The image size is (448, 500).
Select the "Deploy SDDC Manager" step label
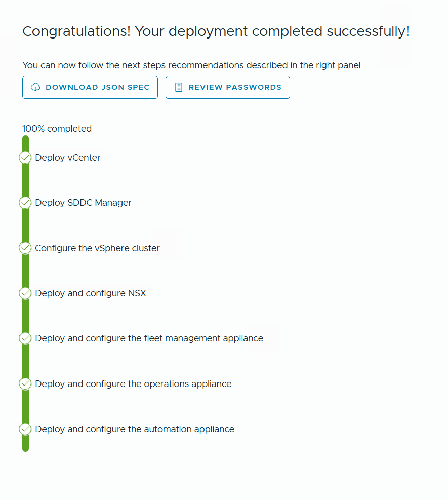click(83, 203)
